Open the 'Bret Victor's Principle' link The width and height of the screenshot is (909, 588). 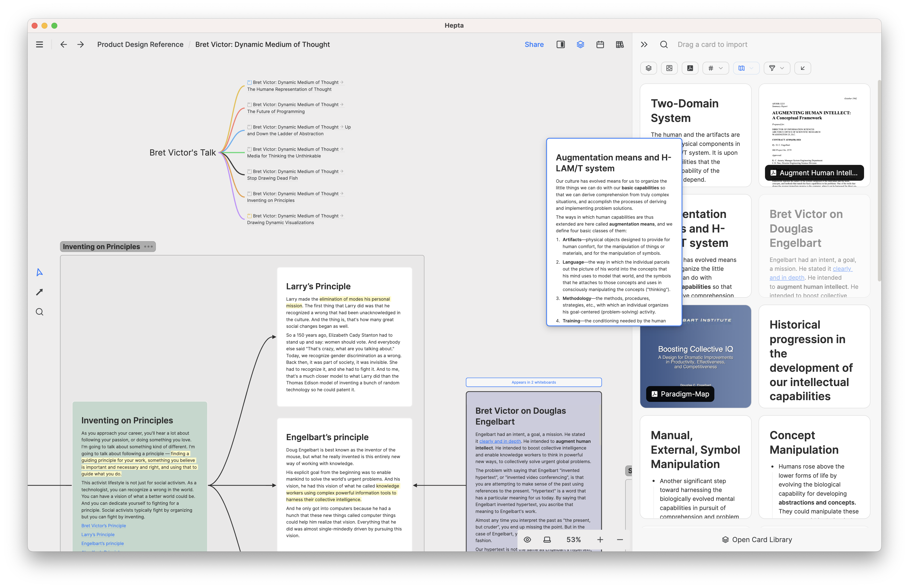[x=103, y=525]
